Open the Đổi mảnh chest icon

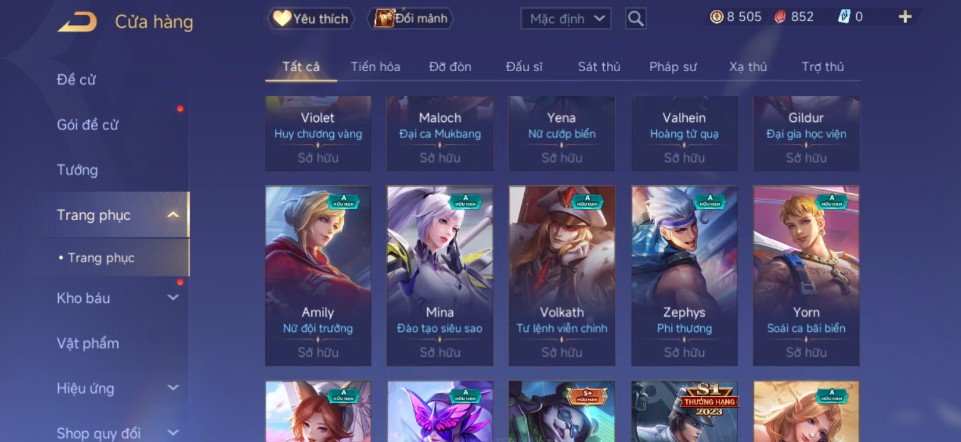(x=384, y=18)
